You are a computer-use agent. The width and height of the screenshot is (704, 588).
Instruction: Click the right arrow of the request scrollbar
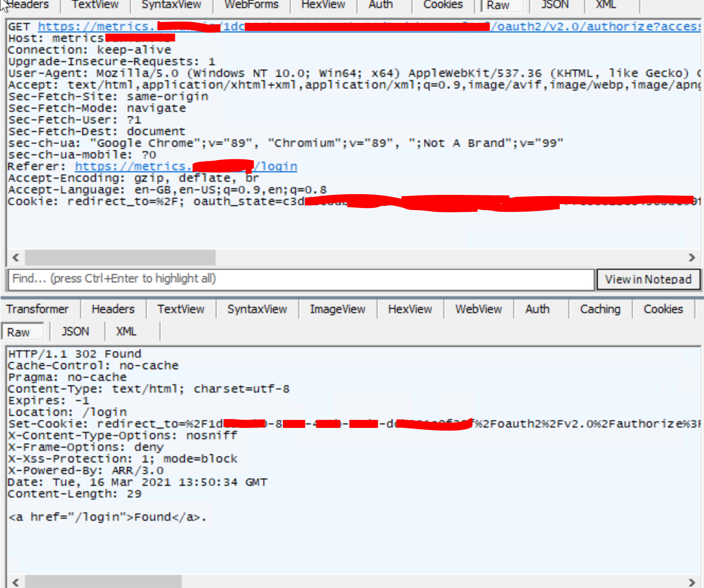click(x=692, y=258)
